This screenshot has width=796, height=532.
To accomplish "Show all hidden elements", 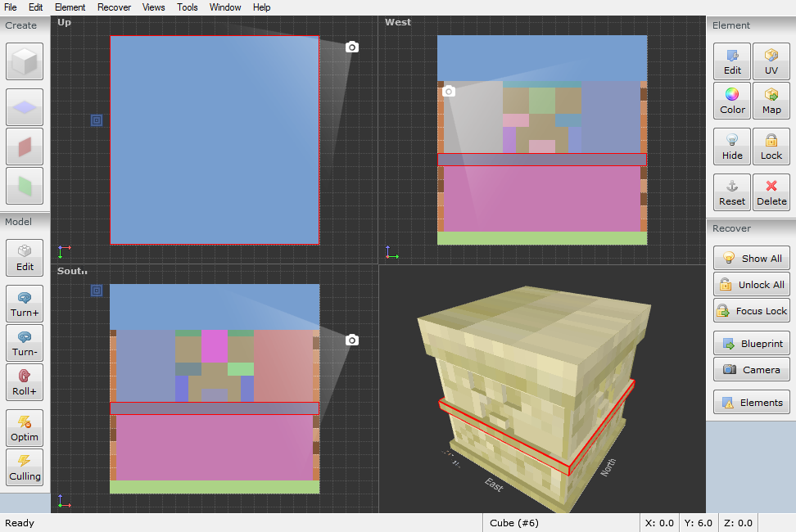I will [751, 258].
